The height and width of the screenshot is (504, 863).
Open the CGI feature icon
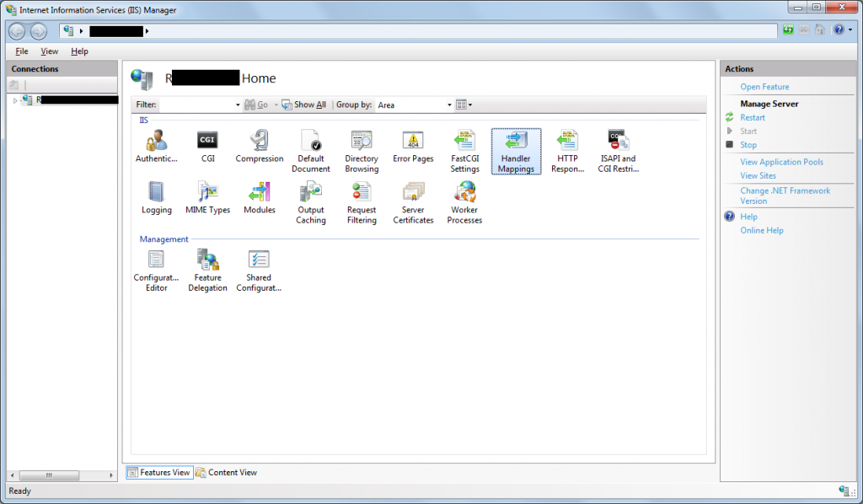[x=207, y=147]
